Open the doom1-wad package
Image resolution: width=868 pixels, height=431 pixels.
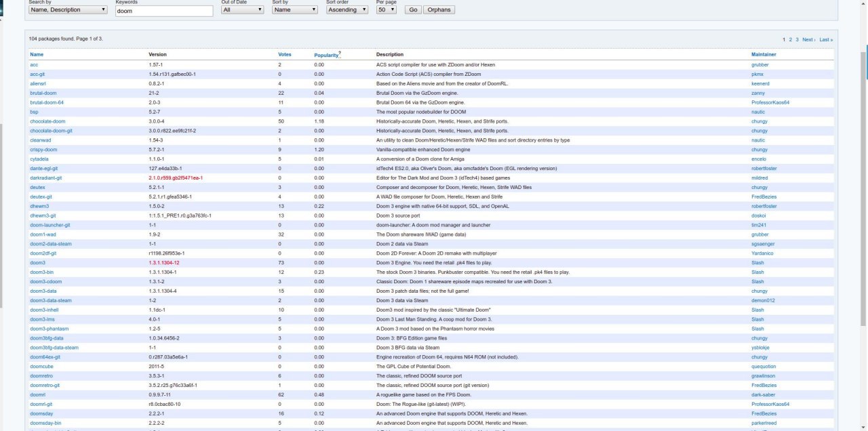(x=43, y=234)
